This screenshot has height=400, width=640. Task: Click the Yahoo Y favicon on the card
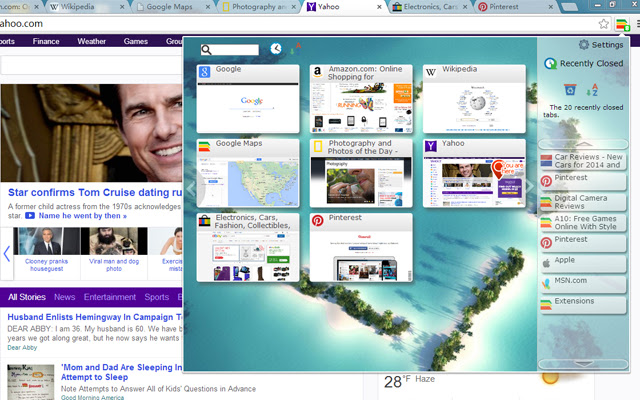point(431,146)
